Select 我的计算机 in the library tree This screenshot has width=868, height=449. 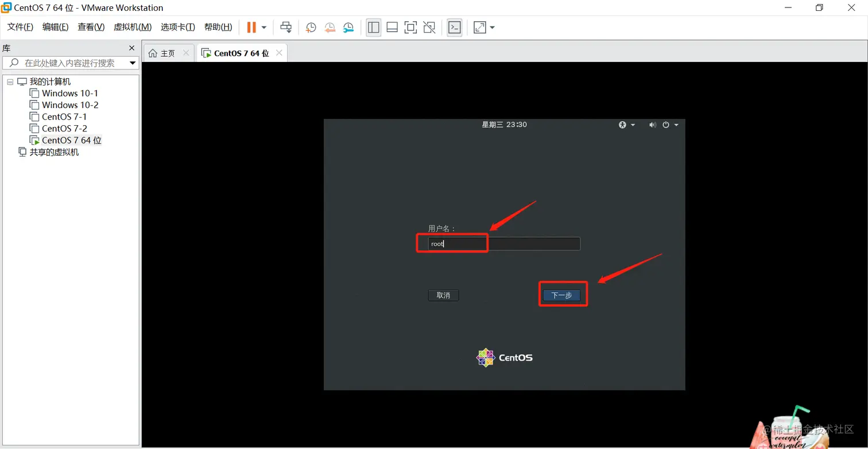point(50,82)
